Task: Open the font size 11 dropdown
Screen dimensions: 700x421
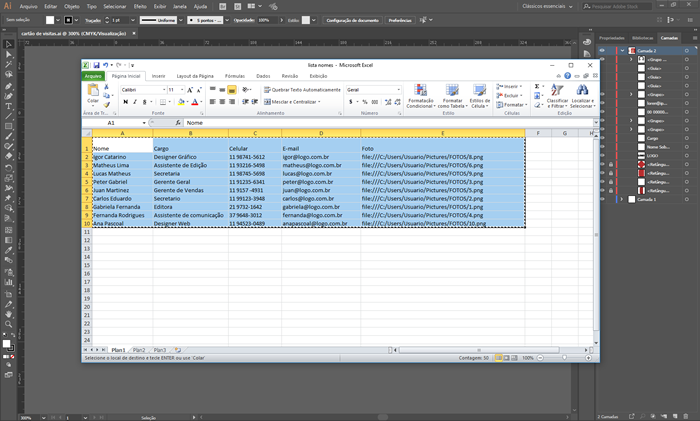Action: tap(182, 90)
